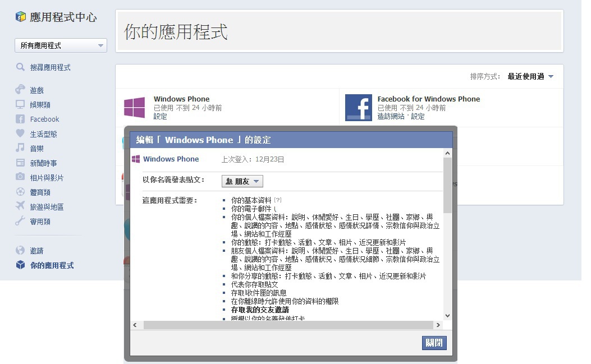The width and height of the screenshot is (591, 364).
Task: Click the 排序方式 label
Action: [x=485, y=76]
